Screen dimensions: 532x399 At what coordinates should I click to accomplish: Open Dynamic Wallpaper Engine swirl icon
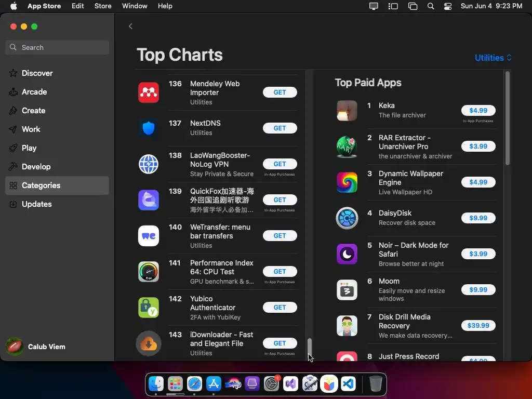347,182
